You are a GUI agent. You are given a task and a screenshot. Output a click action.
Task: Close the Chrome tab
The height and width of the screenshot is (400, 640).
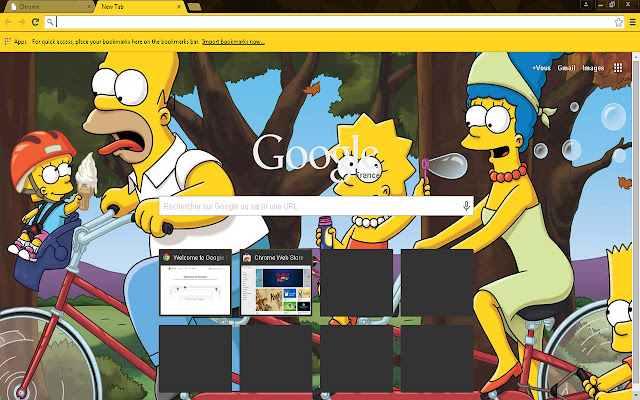pos(89,7)
